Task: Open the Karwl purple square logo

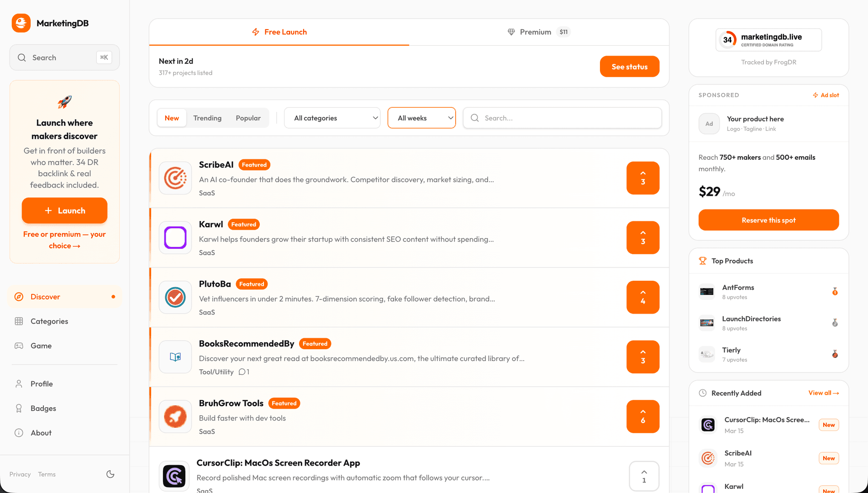Action: pyautogui.click(x=175, y=238)
